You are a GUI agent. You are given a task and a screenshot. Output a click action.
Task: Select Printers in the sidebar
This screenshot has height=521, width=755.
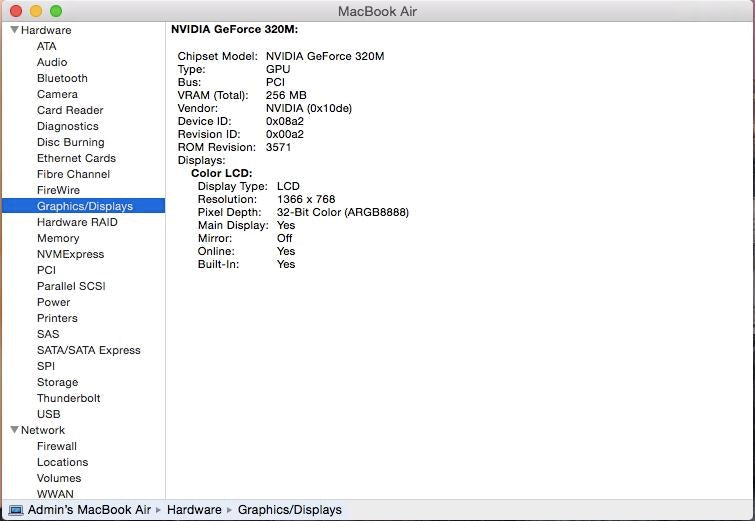(x=57, y=318)
